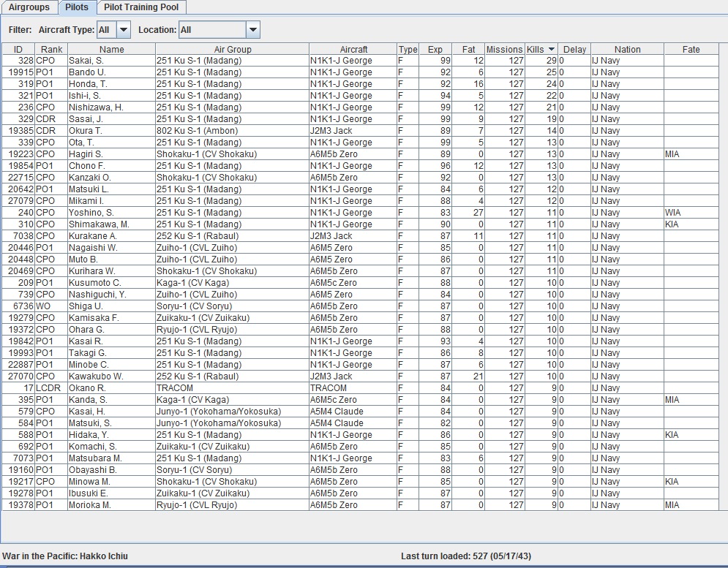Select pilot name Matsubara M.
This screenshot has width=728, height=568.
click(x=95, y=458)
